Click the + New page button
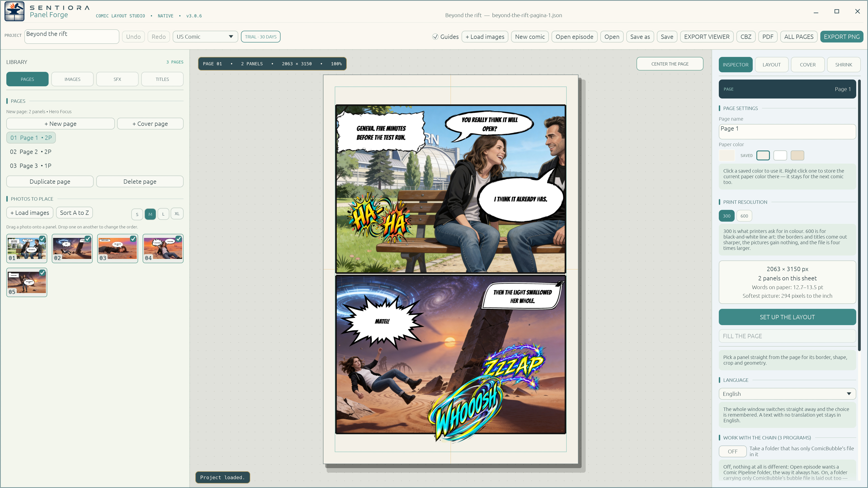Screen dimensions: 868x488 (x=60, y=124)
